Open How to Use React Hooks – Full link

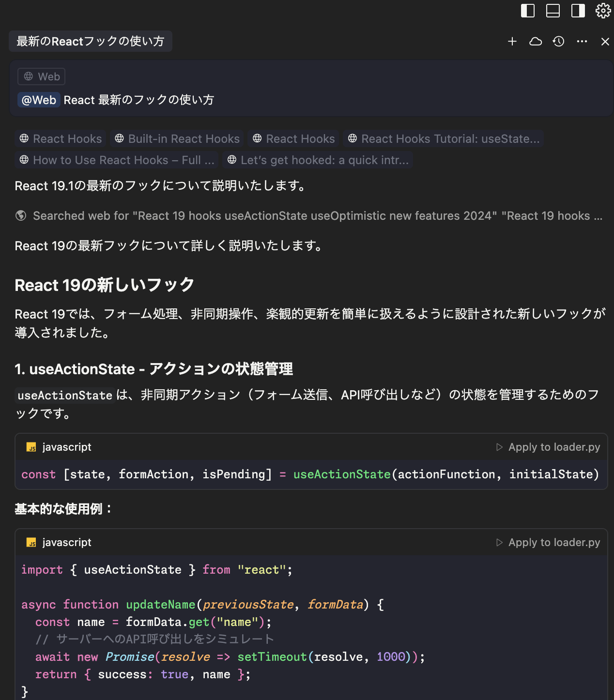[x=117, y=160]
